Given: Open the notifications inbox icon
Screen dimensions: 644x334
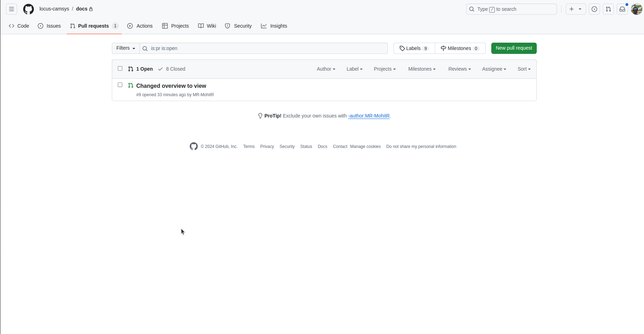Looking at the screenshot, I should (x=622, y=9).
